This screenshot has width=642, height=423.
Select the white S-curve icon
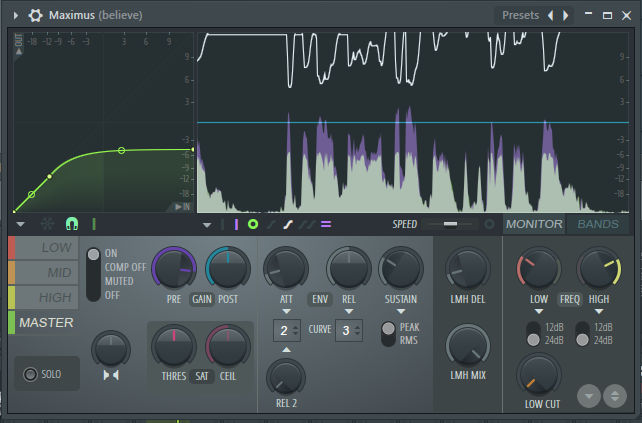point(288,224)
